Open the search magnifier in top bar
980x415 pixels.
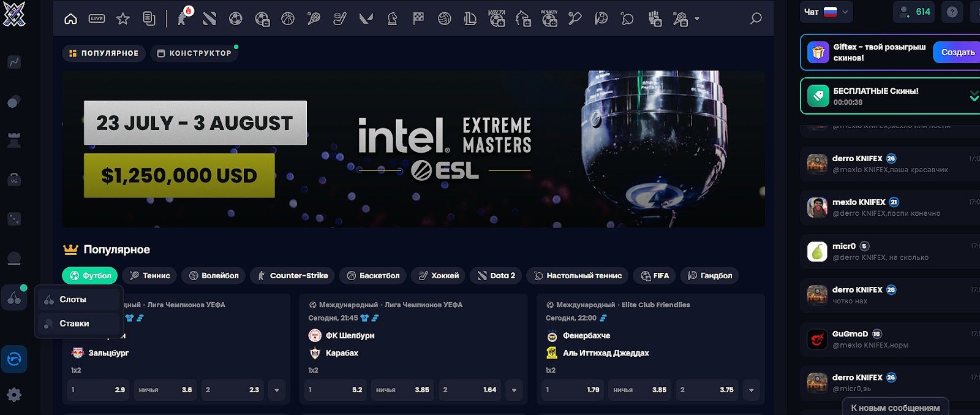coord(756,18)
